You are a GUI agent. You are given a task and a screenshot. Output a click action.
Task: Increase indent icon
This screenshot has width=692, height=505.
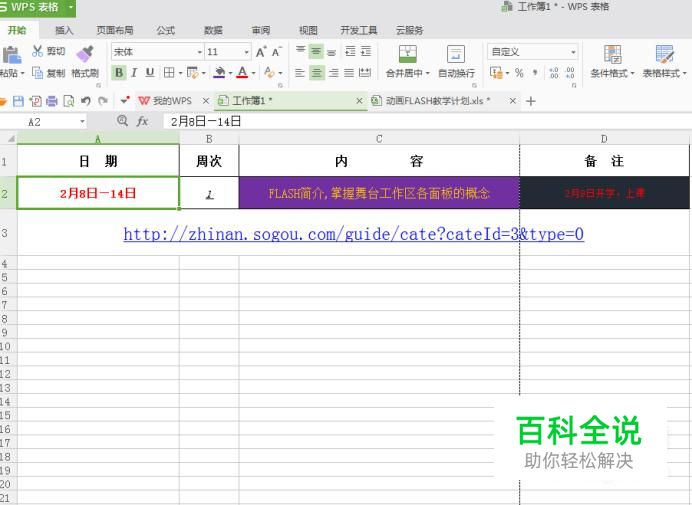coord(366,52)
